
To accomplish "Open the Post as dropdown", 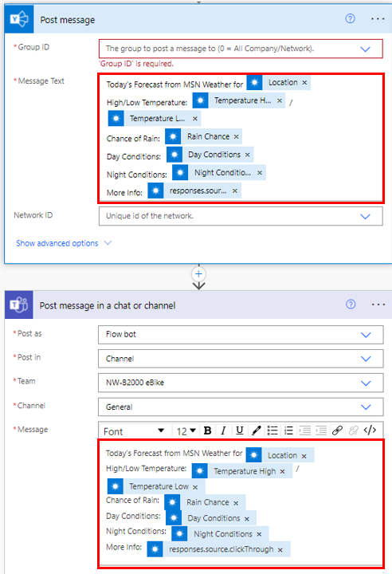I will click(x=241, y=335).
